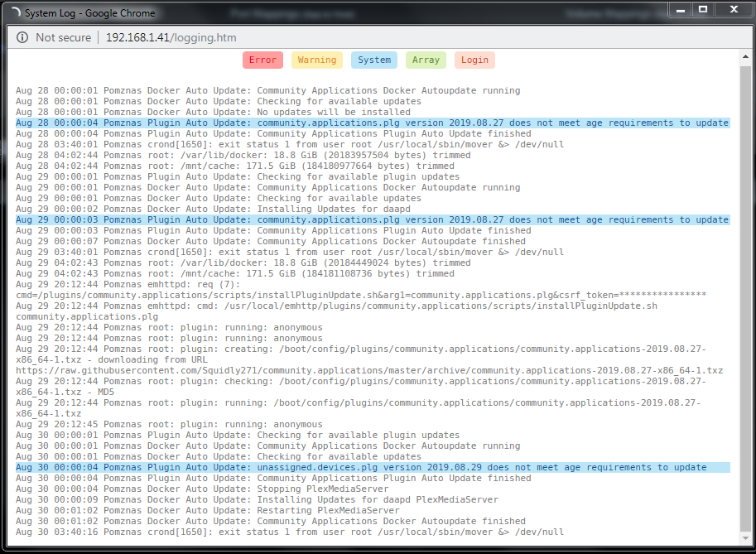
Task: Click the scrollbar down arrow
Action: [x=745, y=538]
